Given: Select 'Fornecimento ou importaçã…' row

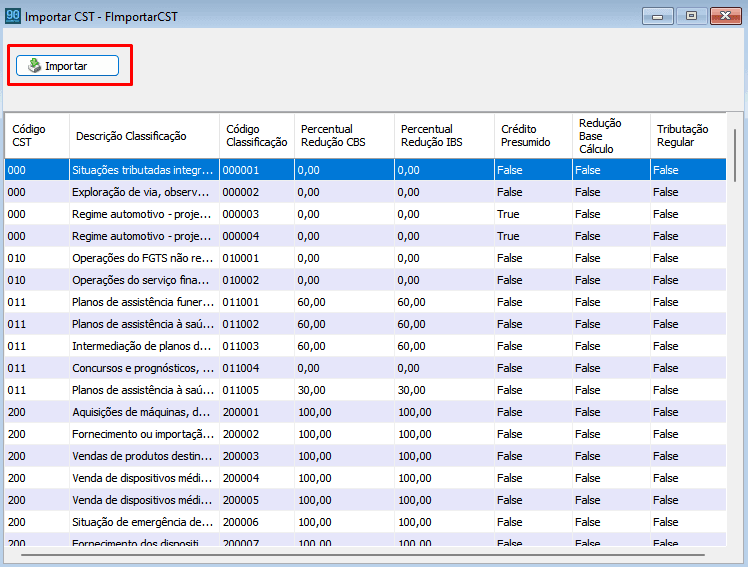Looking at the screenshot, I should 365,434.
